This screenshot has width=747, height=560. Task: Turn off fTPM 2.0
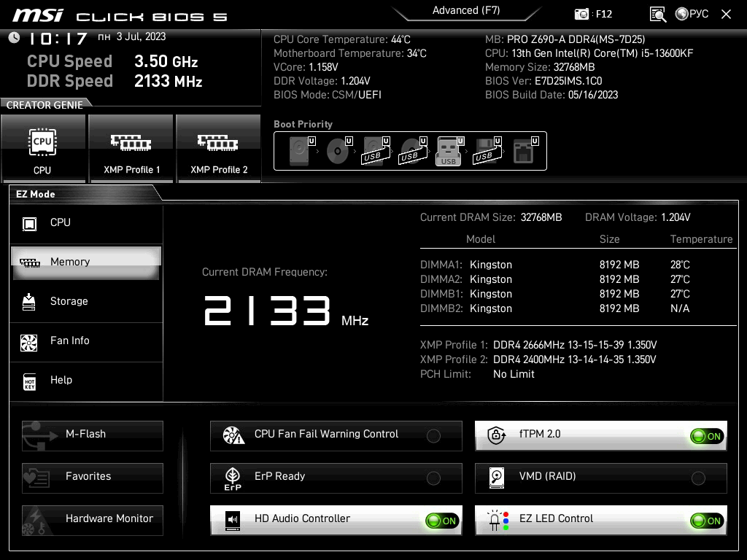pos(601,435)
